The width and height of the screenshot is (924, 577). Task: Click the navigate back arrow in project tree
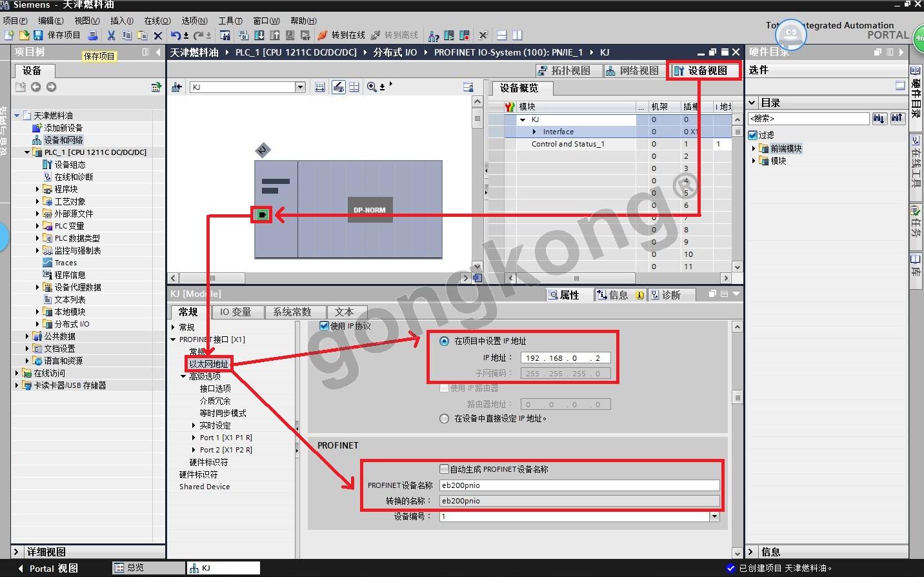click(x=35, y=86)
